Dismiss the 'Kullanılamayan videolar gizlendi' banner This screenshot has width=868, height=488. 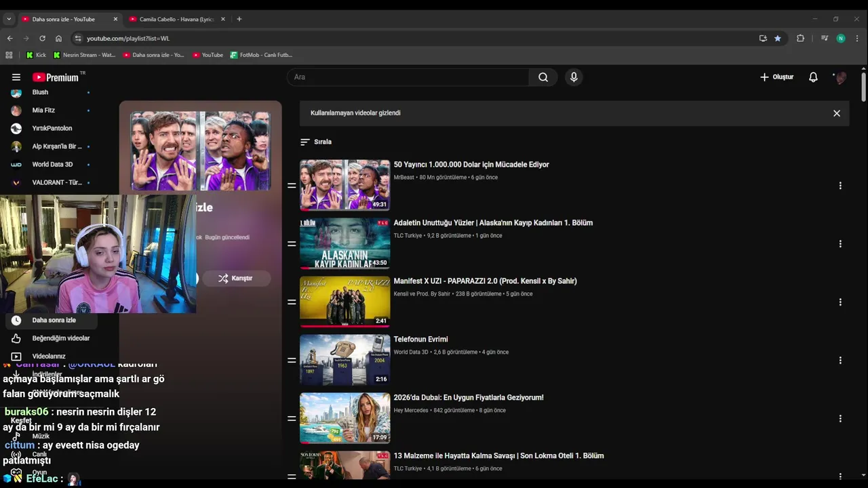[x=837, y=113]
